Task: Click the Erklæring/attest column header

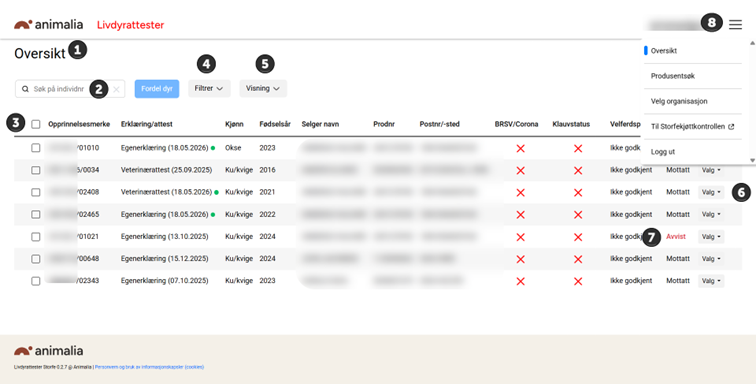Action: click(x=147, y=124)
